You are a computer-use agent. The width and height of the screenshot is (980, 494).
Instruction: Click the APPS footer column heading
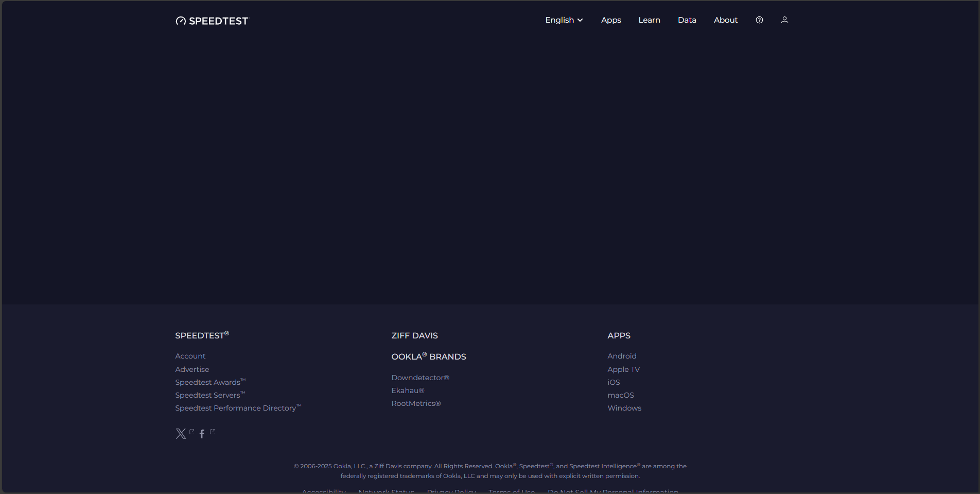(619, 335)
